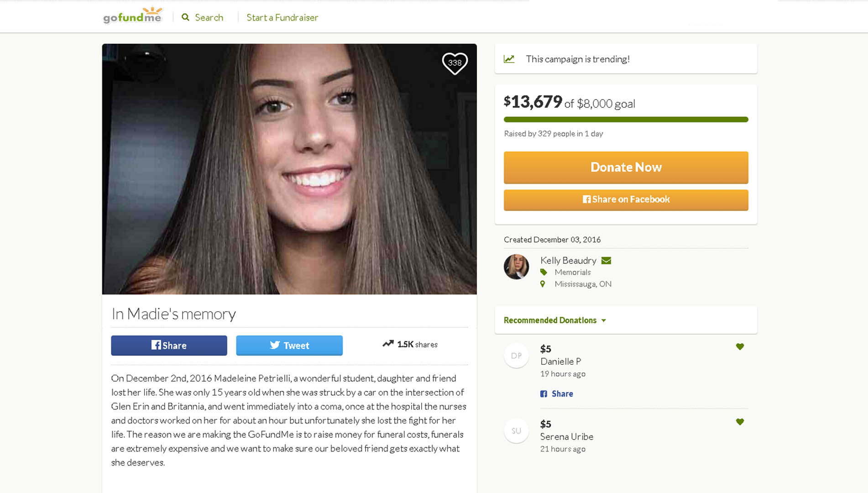The width and height of the screenshot is (868, 493).
Task: Click the Share link under Danielle P
Action: 562,393
